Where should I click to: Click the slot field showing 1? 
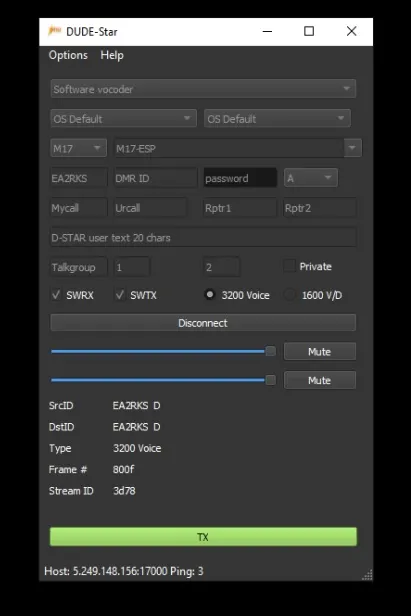coord(132,267)
